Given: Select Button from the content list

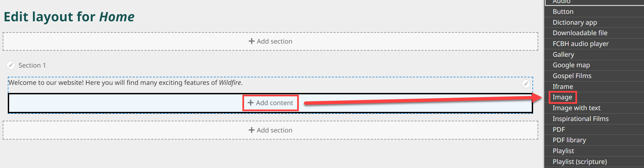Looking at the screenshot, I should coord(563,12).
